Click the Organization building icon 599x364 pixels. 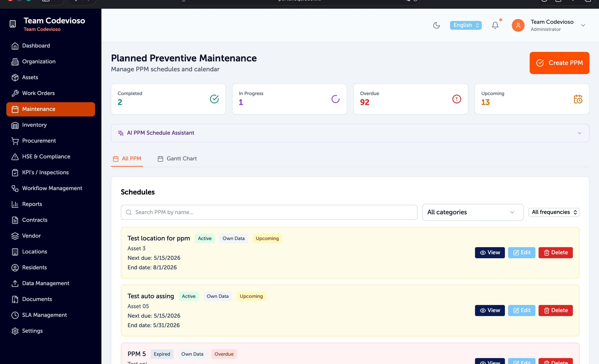coord(15,61)
